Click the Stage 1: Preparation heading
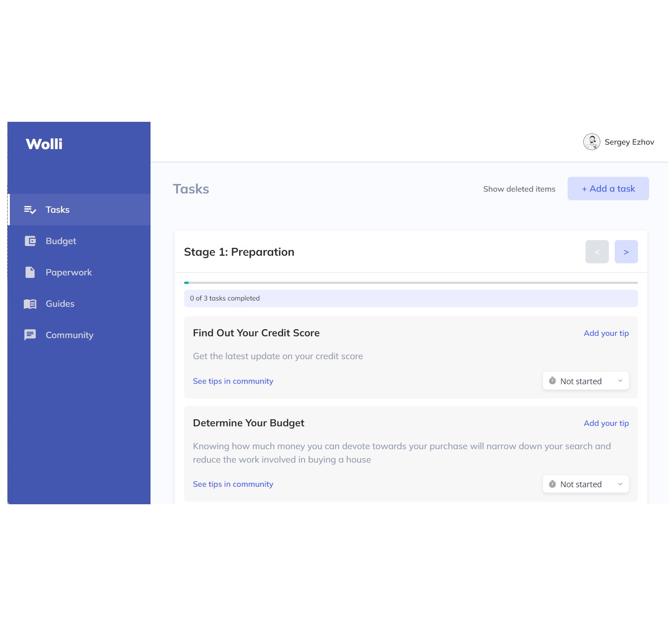 coord(239,252)
